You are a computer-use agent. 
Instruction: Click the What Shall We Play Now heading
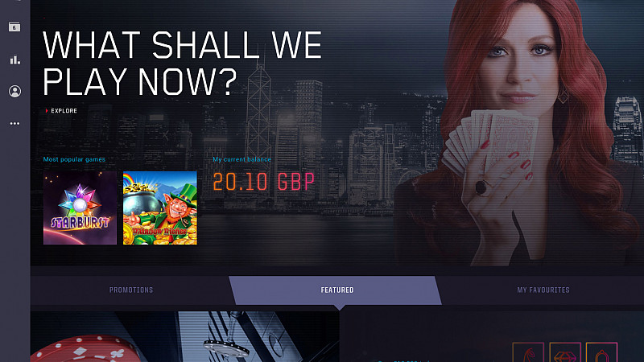coord(183,64)
